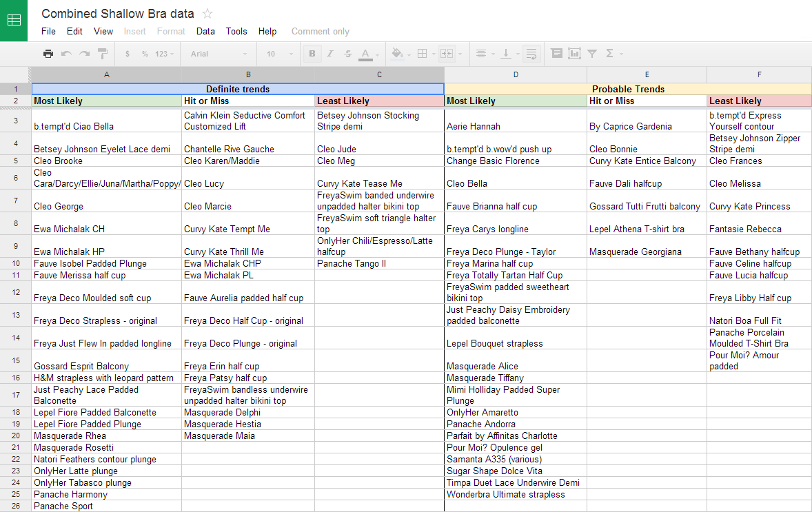Image resolution: width=812 pixels, height=512 pixels.
Task: Select the paint format roller icon
Action: pos(103,53)
